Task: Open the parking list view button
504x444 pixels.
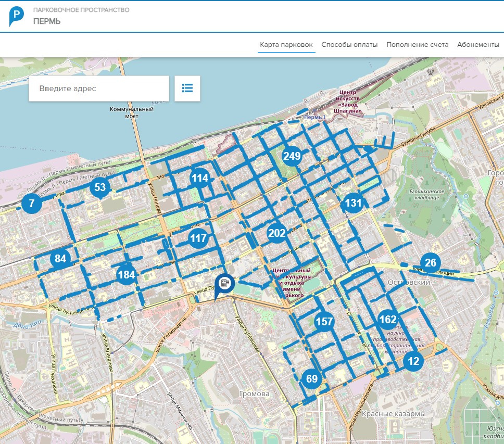Action: pyautogui.click(x=187, y=88)
